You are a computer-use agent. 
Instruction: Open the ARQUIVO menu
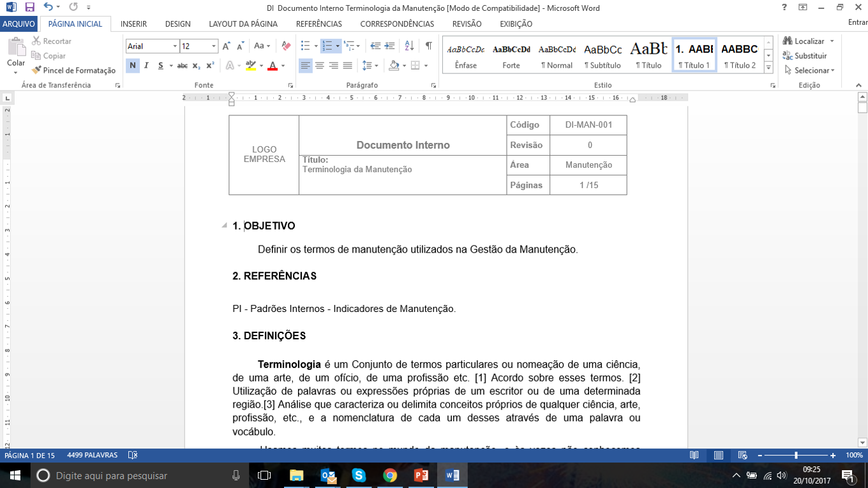[19, 24]
